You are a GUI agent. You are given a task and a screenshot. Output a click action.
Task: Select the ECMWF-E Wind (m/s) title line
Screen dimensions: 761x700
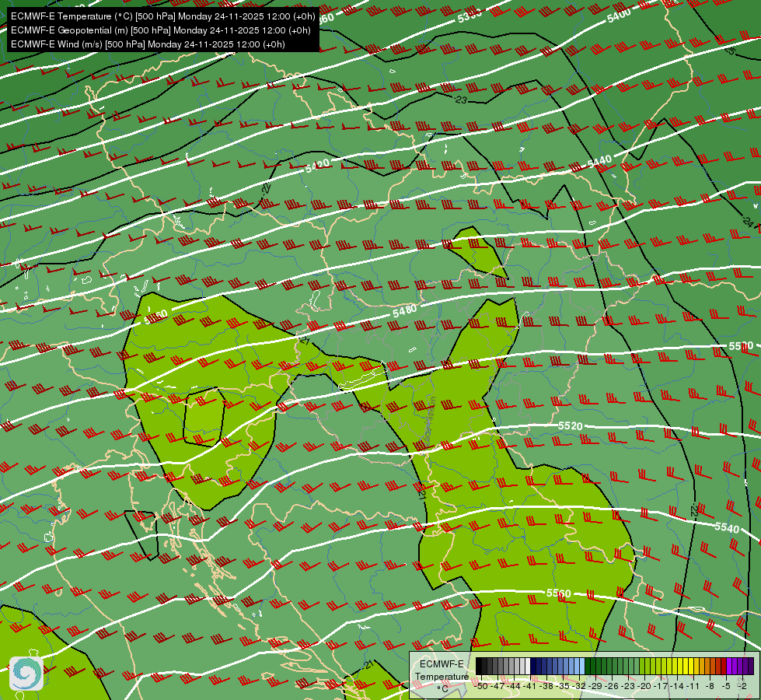tap(148, 44)
